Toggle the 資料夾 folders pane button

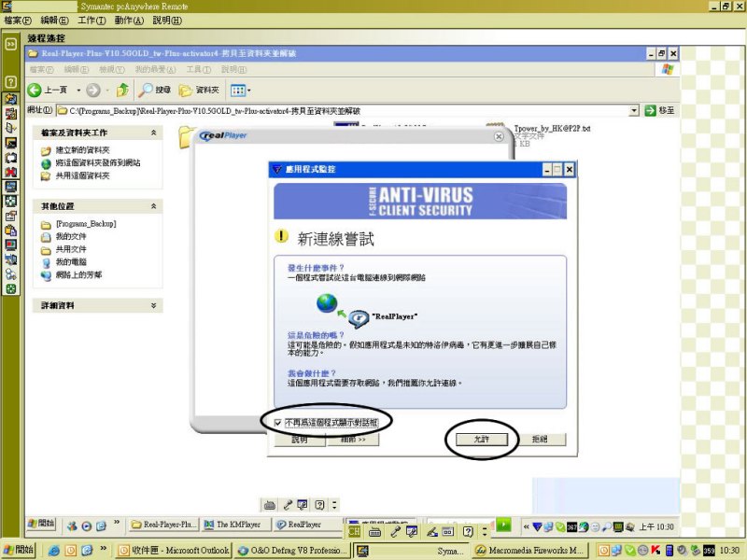point(199,90)
